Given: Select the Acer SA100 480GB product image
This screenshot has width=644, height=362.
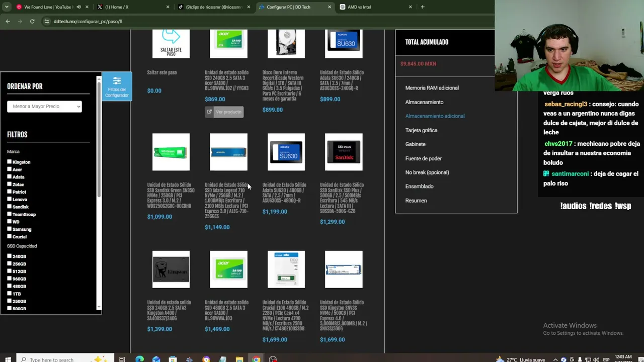Looking at the screenshot, I should click(228, 269).
